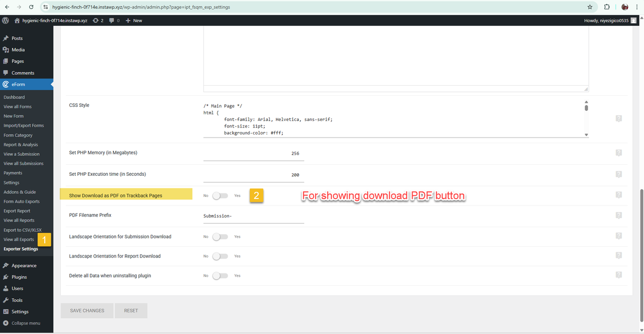Open View all Reports
This screenshot has height=334, width=644.
(19, 220)
